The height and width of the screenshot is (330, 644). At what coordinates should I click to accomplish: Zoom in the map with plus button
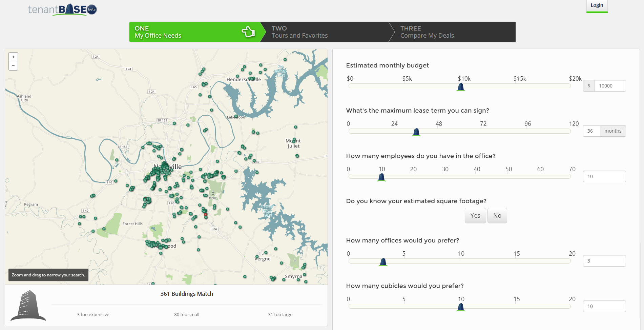[x=13, y=57]
